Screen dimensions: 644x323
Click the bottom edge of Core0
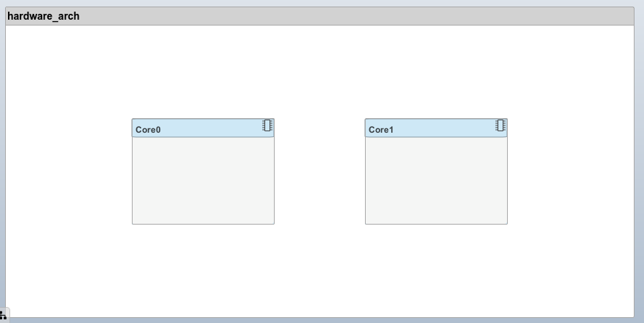(203, 224)
